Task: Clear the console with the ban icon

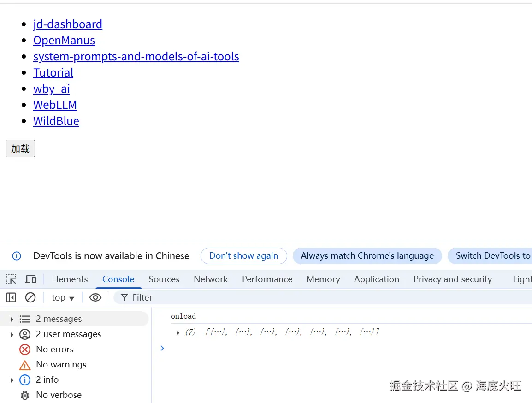Action: (30, 297)
